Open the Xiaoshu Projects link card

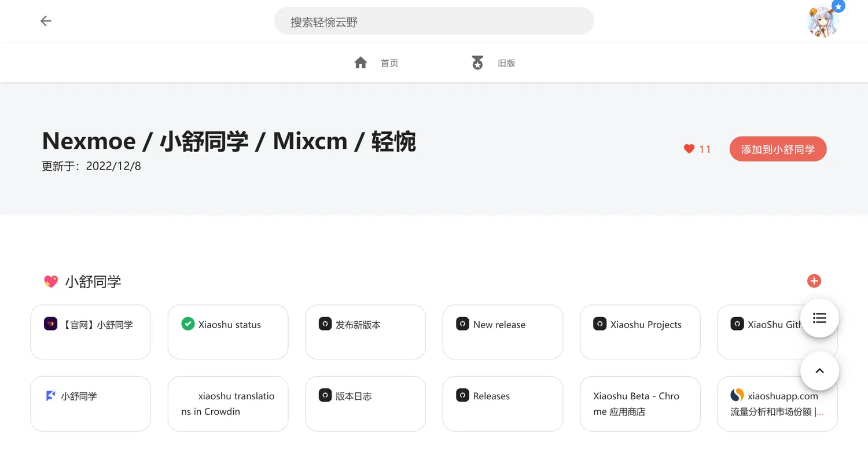pyautogui.click(x=640, y=332)
